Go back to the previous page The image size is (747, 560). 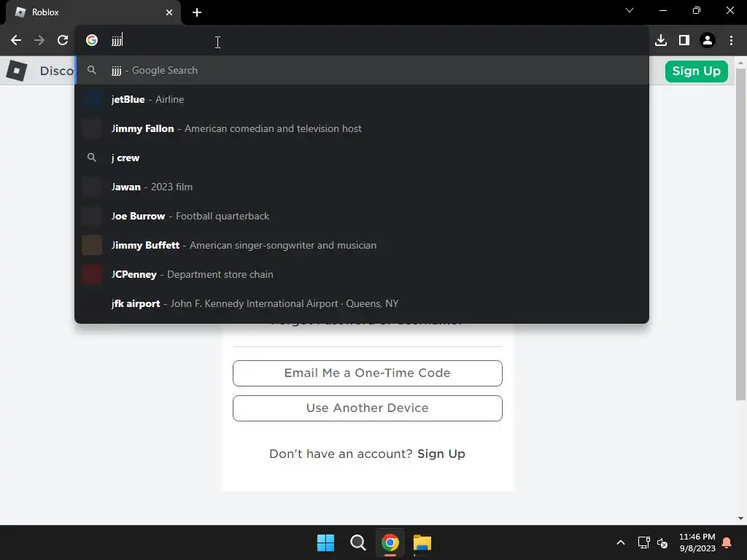point(16,41)
